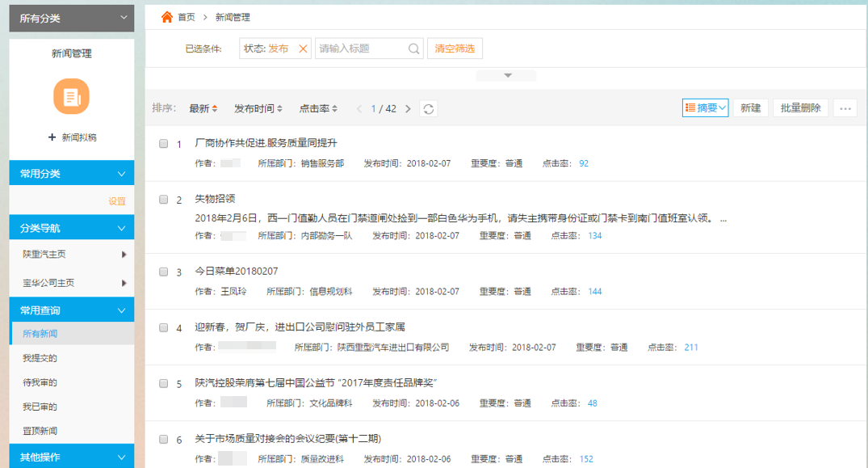Select checkbox for 今日菜单20180207
The height and width of the screenshot is (468, 868).
click(163, 272)
